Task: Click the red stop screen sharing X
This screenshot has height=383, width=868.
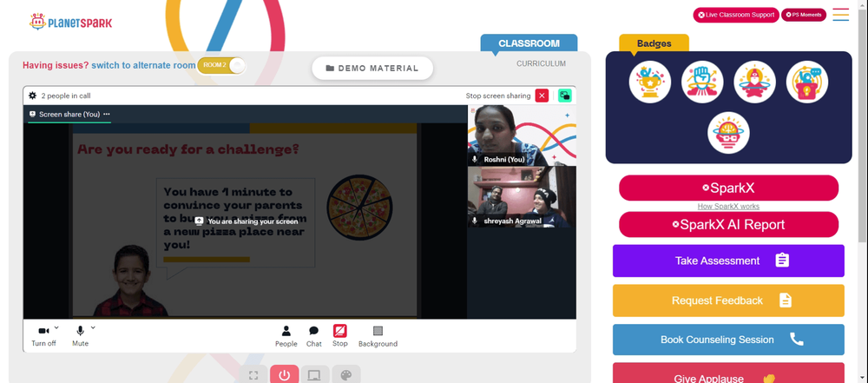Action: 542,96
